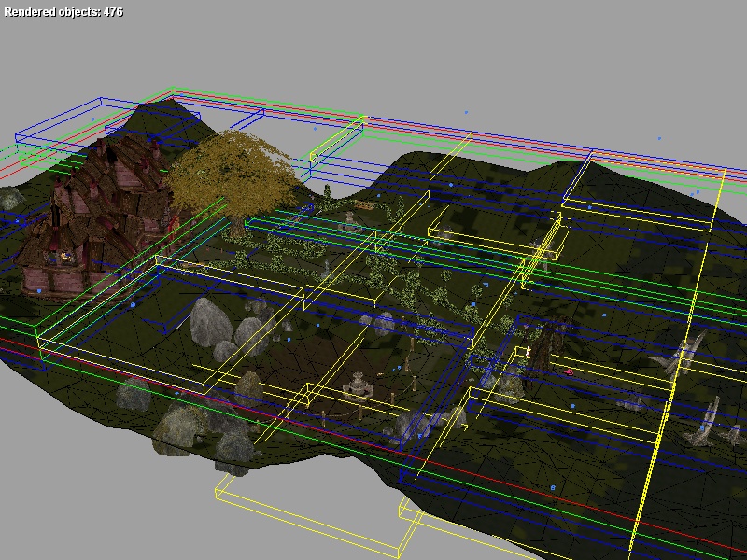Select the small red object near the dead tree
The image size is (747, 560).
[569, 371]
